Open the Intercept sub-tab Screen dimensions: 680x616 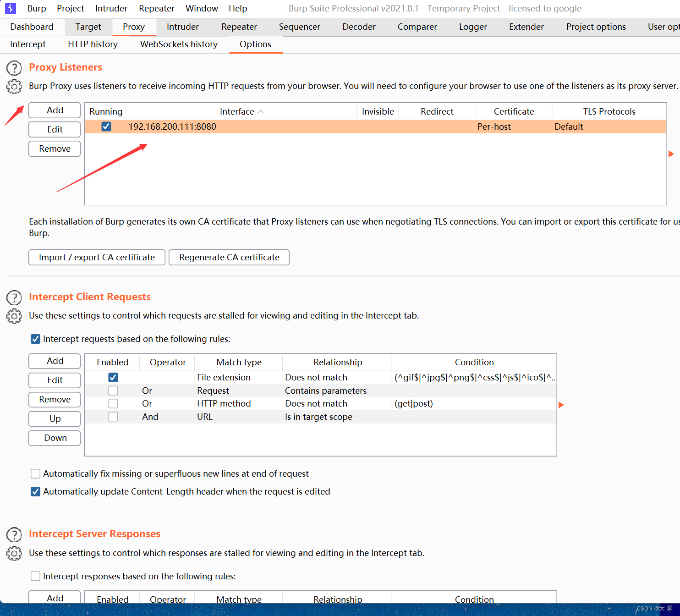coord(28,44)
